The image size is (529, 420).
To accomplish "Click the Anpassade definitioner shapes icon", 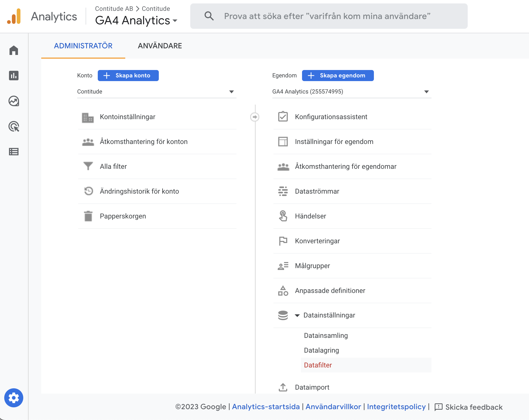I will pyautogui.click(x=283, y=291).
